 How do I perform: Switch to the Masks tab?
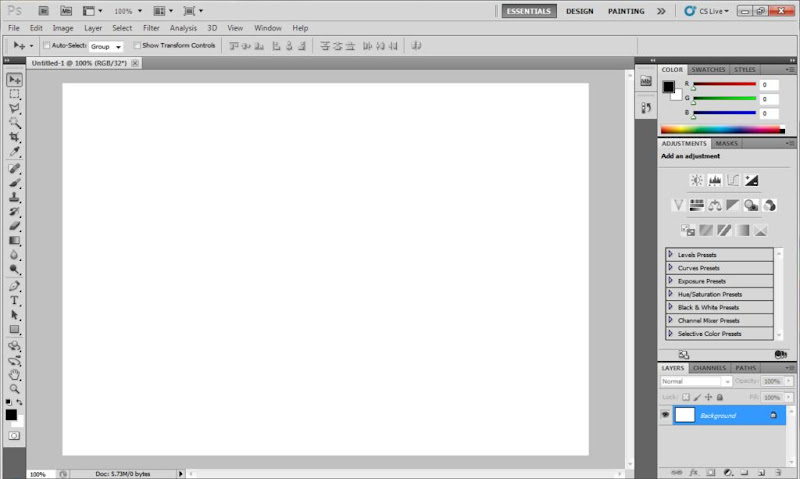pyautogui.click(x=727, y=143)
